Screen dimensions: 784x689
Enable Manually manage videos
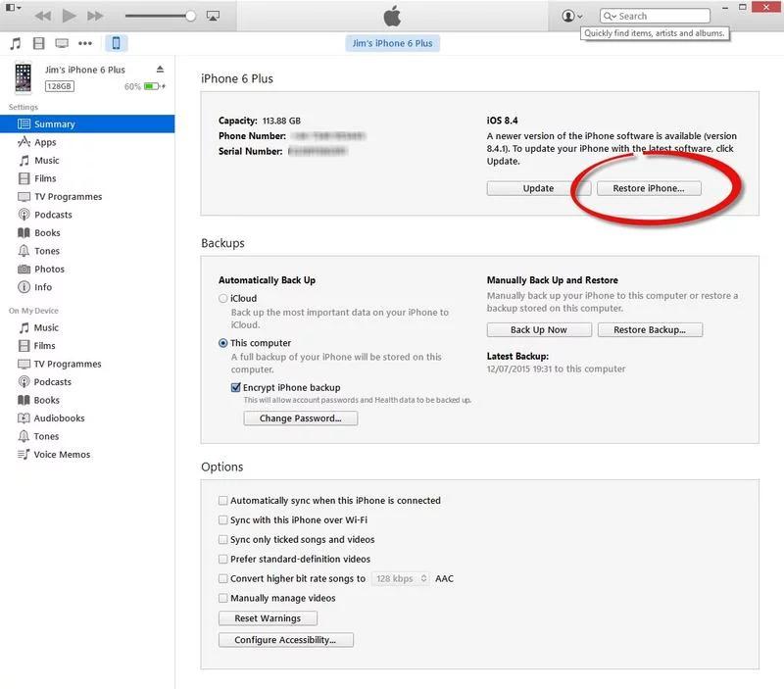[x=223, y=598]
